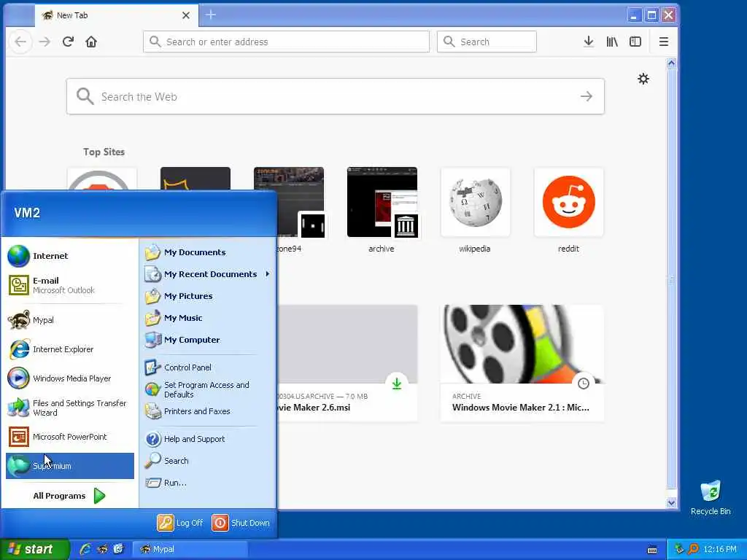Start Files and Settings Transfer Wizard

pyautogui.click(x=70, y=408)
